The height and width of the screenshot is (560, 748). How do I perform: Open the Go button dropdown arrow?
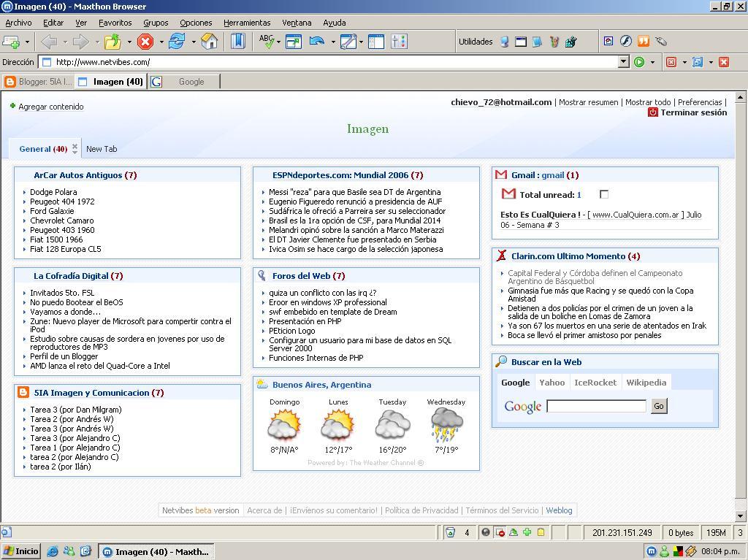tap(652, 62)
